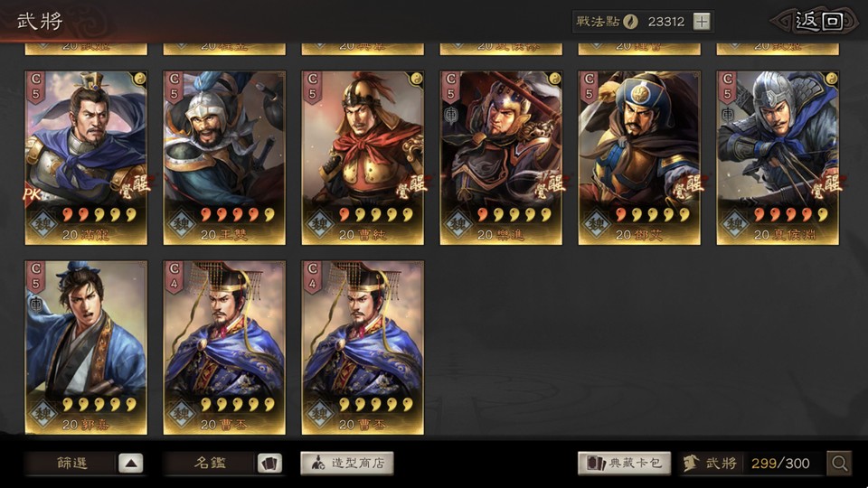Click the 返回 back button

tap(817, 22)
